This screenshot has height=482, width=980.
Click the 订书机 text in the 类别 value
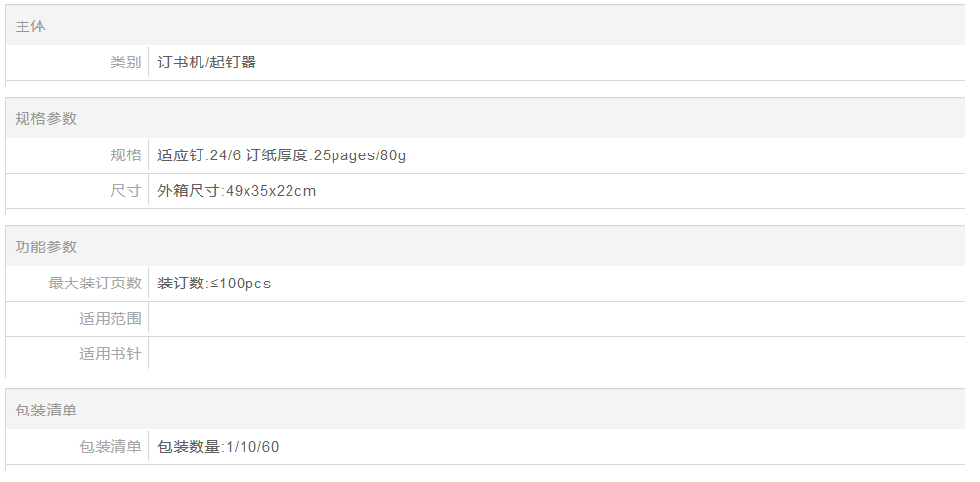click(181, 63)
